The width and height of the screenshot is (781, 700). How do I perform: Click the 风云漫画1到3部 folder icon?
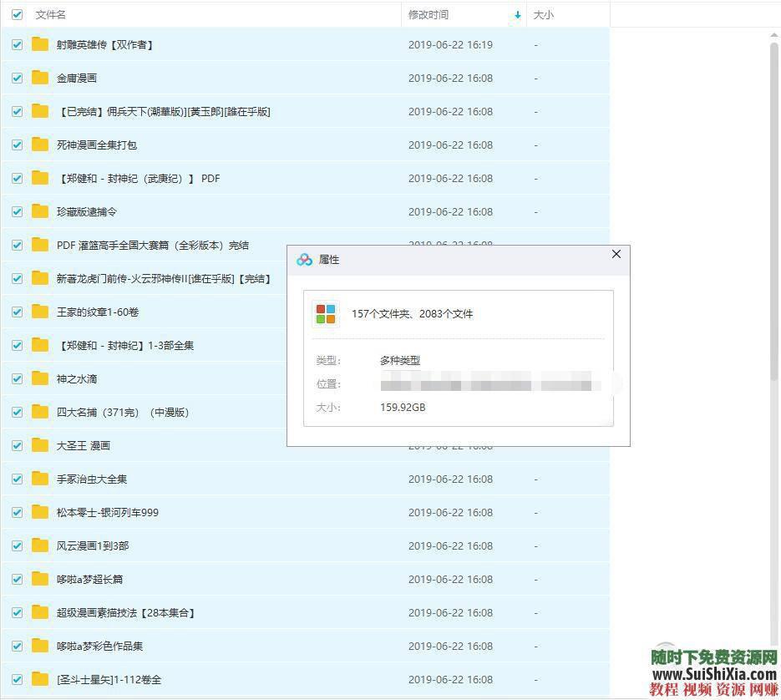39,545
